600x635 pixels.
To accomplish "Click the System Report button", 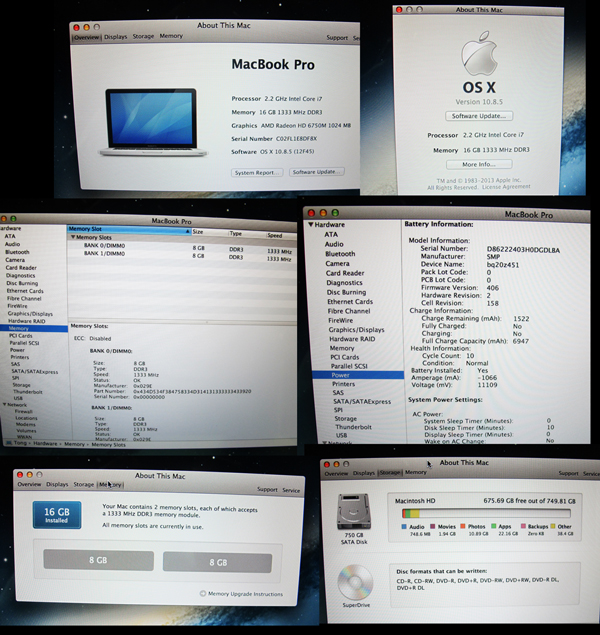I will pos(257,173).
